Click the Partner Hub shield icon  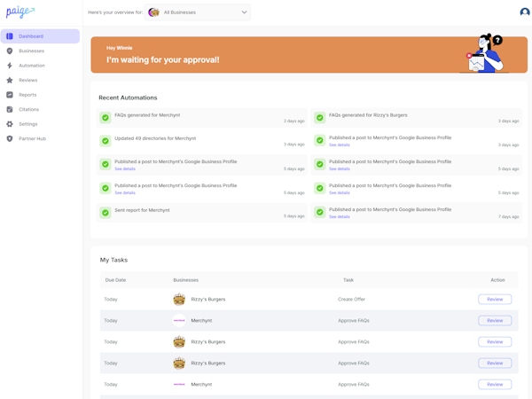[10, 138]
